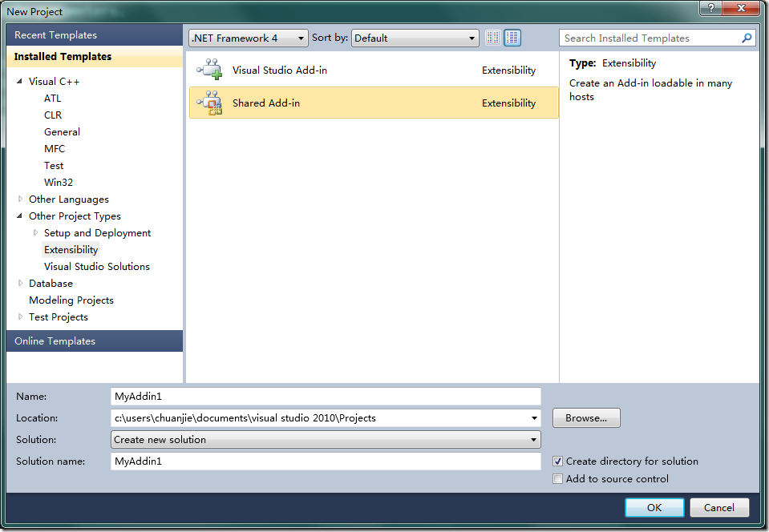The height and width of the screenshot is (532, 769).
Task: Select Visual Studio Solutions tree item
Action: coord(96,267)
